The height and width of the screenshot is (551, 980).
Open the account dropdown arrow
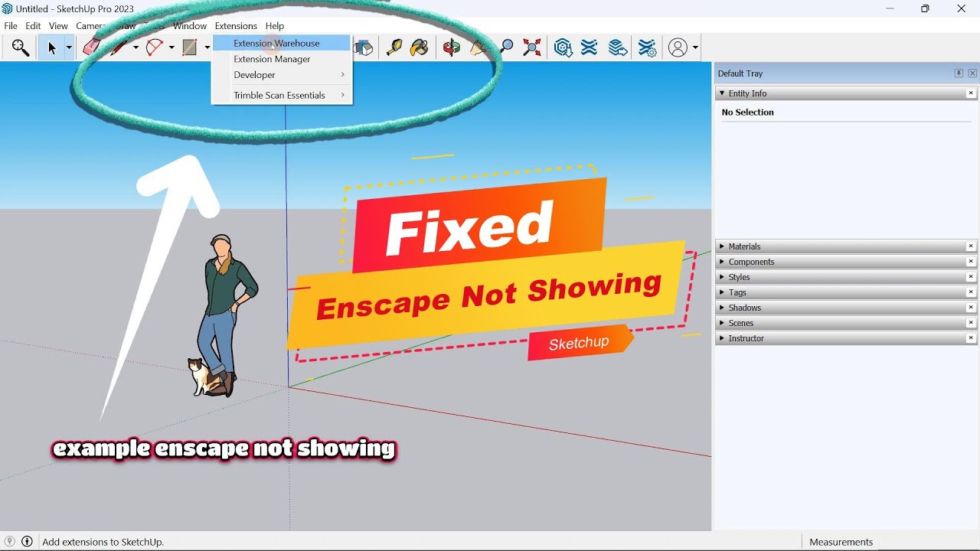(695, 47)
